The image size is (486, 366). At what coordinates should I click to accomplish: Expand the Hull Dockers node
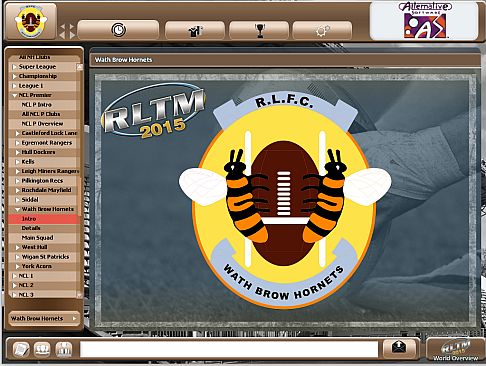(x=18, y=152)
